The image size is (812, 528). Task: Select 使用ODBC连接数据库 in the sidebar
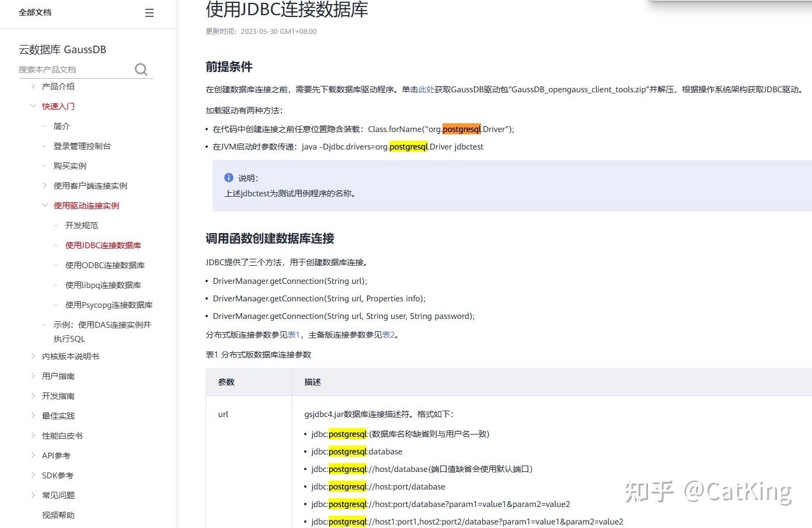point(104,265)
